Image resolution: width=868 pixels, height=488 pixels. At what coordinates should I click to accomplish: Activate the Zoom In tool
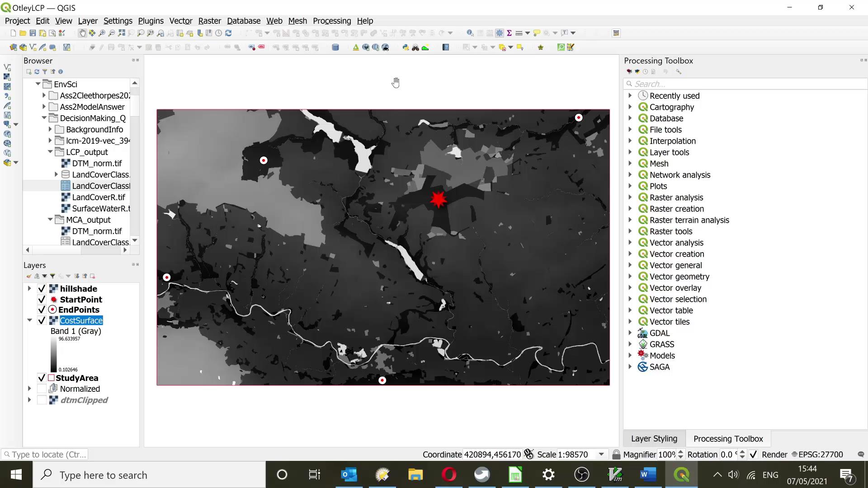pos(101,33)
